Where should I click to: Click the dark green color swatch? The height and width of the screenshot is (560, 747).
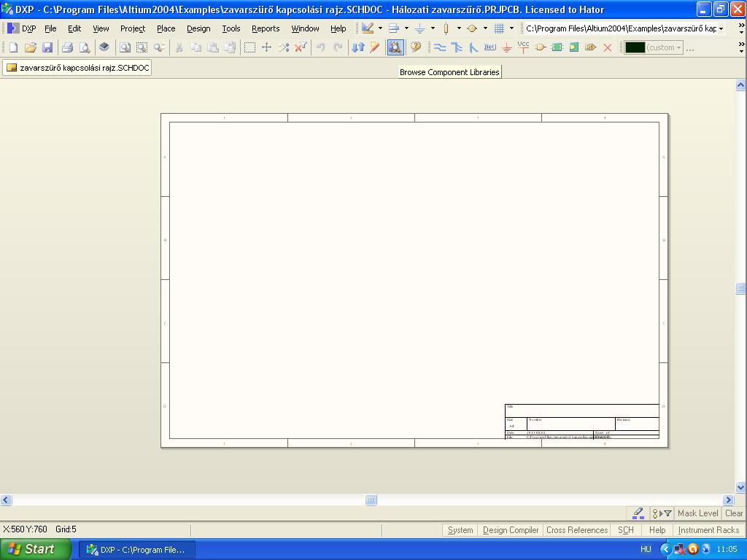(x=635, y=47)
